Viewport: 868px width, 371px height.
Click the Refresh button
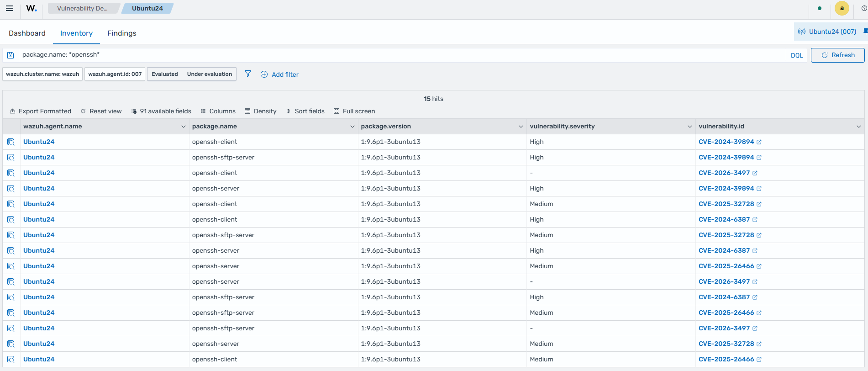click(x=837, y=55)
